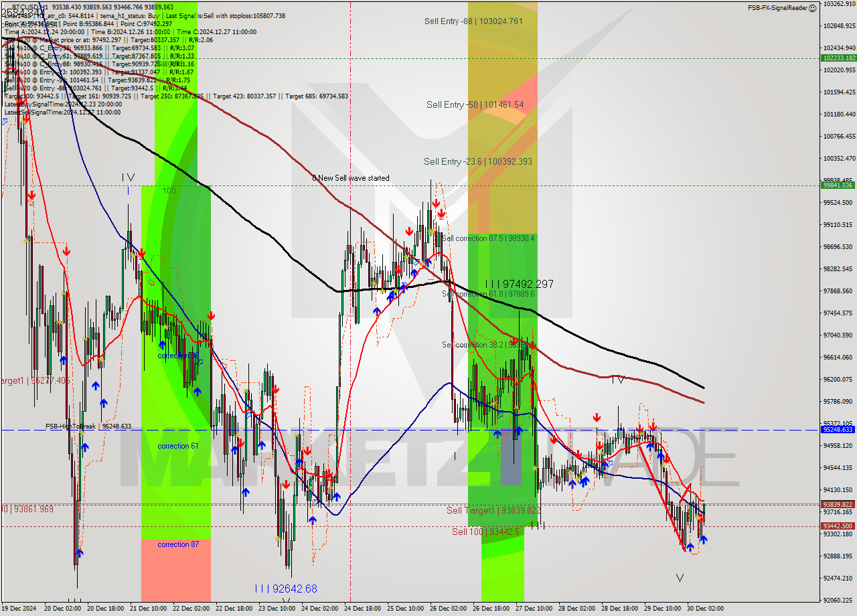Click the 98696.530 price scale value
857x616 pixels.
point(838,246)
